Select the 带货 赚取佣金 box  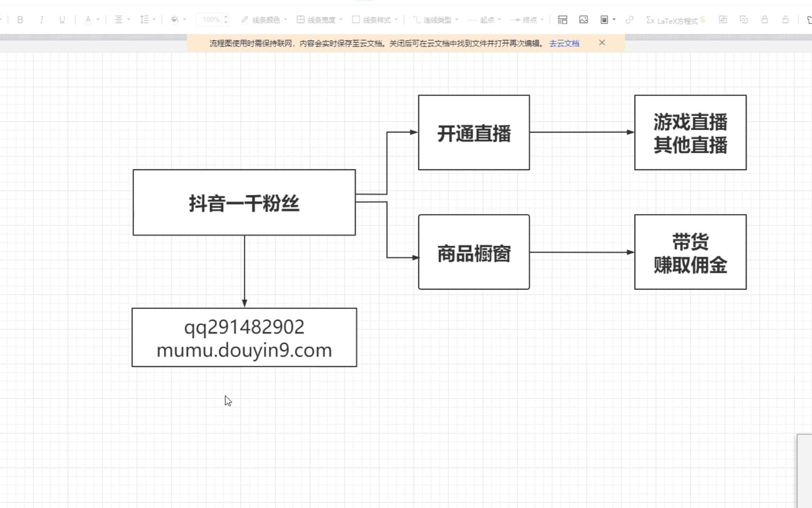(690, 252)
